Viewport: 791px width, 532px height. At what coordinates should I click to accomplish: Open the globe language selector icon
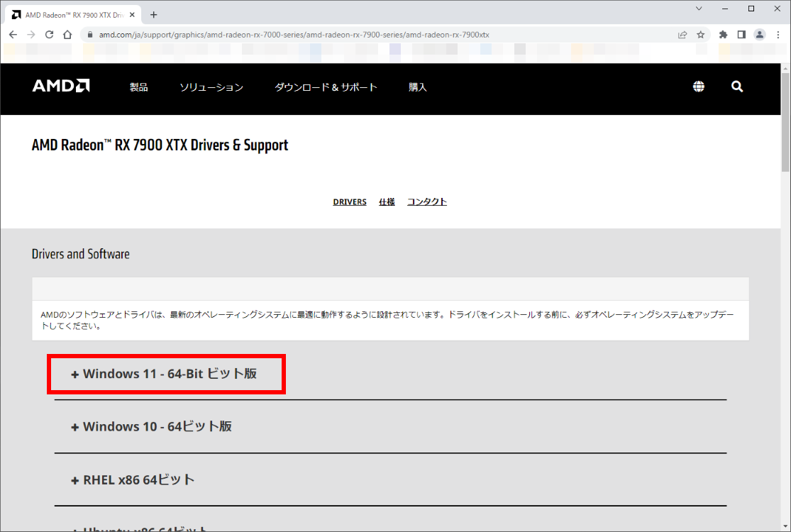pos(698,87)
